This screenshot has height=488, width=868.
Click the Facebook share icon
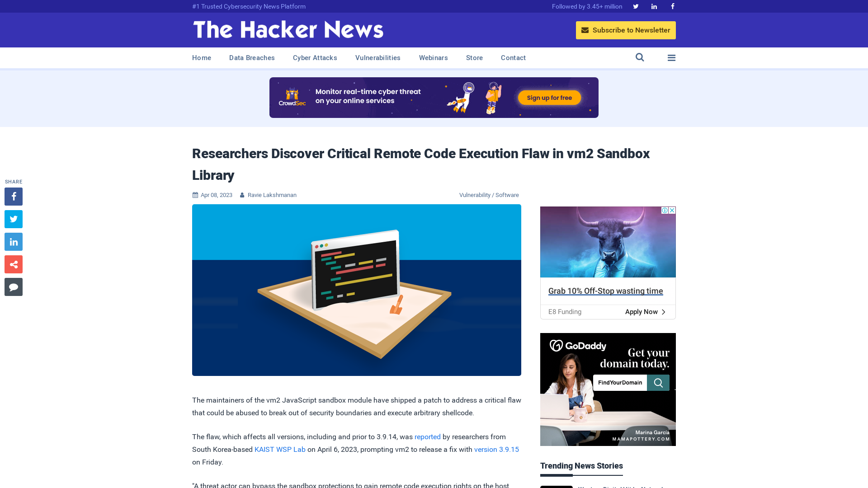[13, 196]
